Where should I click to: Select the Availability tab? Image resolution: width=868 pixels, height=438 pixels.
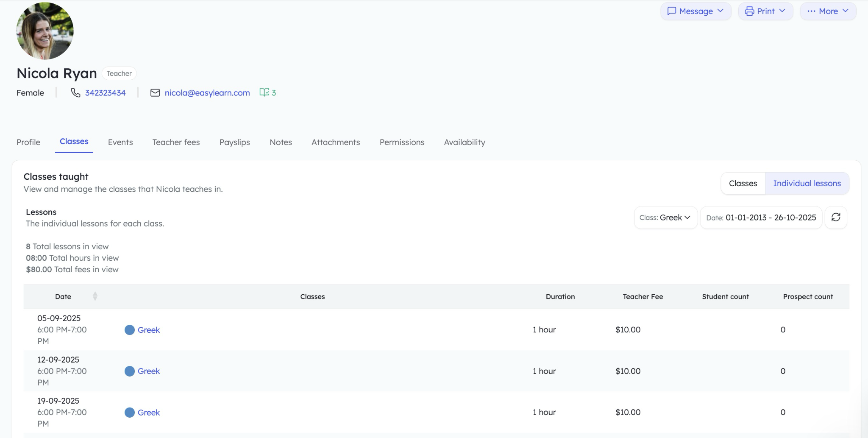click(x=464, y=142)
